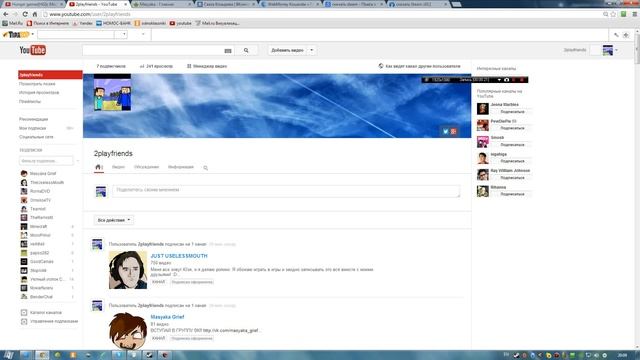This screenshot has height=360, width=640.
Task: Subscribe to PewDiePie channel
Action: point(512,128)
